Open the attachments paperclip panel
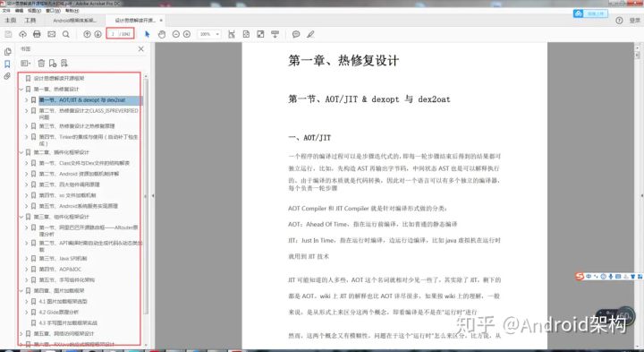644x352 pixels. click(7, 76)
